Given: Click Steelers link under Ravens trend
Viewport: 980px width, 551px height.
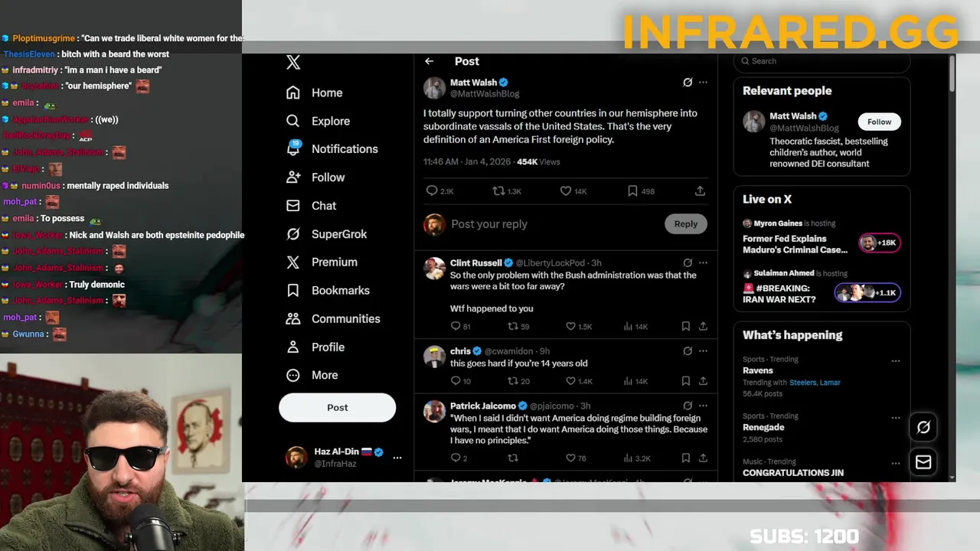Looking at the screenshot, I should coord(802,383).
